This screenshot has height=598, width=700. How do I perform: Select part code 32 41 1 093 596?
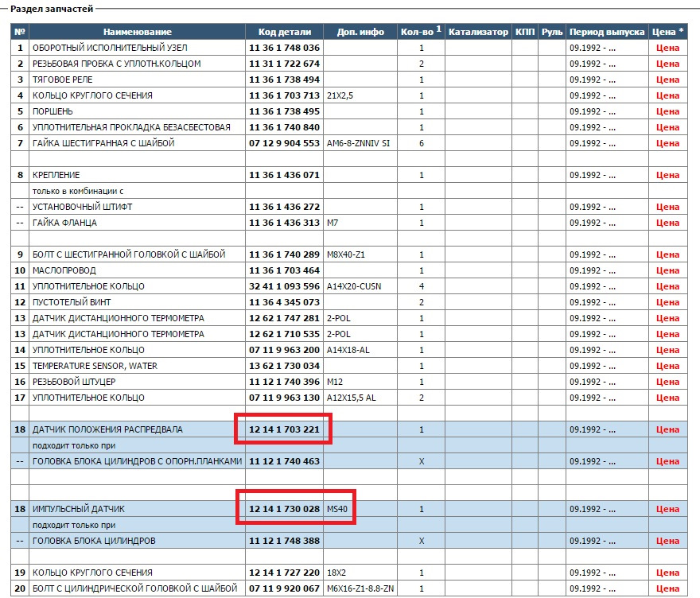coord(285,286)
